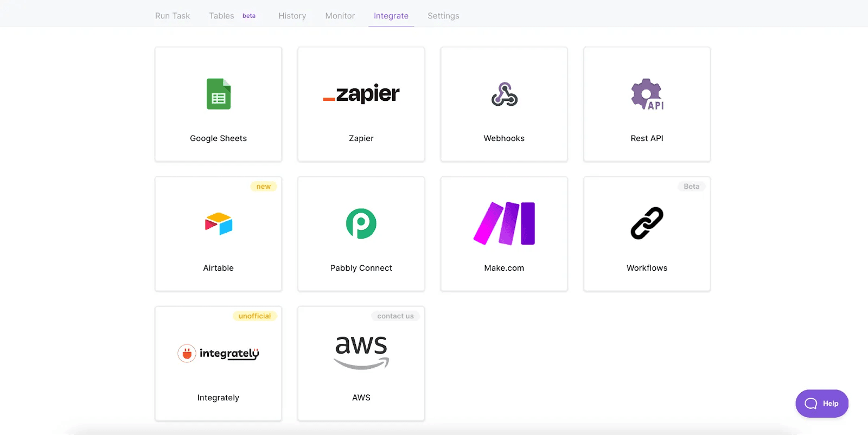Click the Pabbly Connect logo icon
The width and height of the screenshot is (868, 435).
(x=361, y=223)
